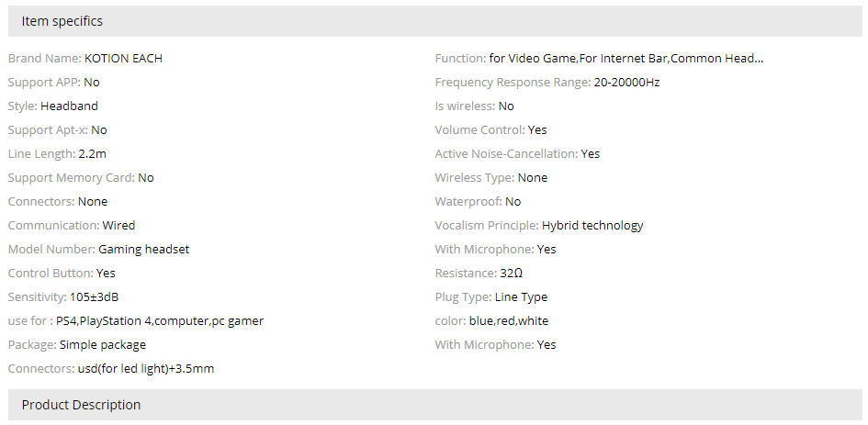Click the KOTION EACH brand name
868x425 pixels.
point(123,59)
